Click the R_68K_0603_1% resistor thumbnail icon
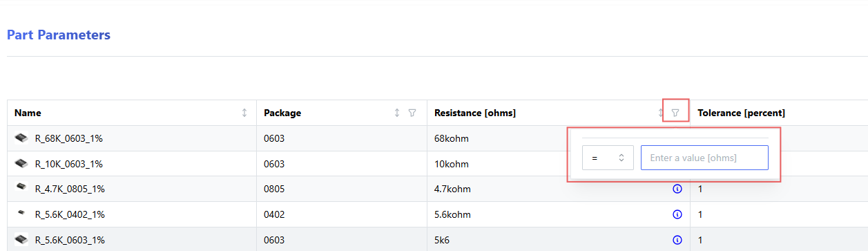Image resolution: width=868 pixels, height=251 pixels. [21, 138]
